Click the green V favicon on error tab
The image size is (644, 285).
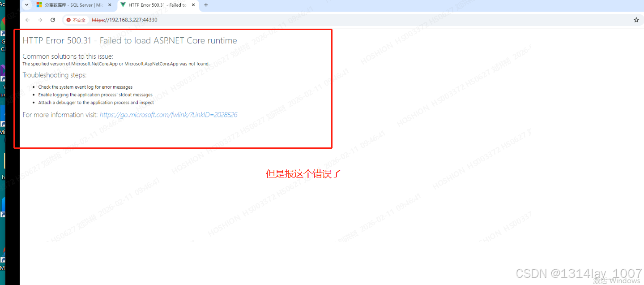point(123,5)
